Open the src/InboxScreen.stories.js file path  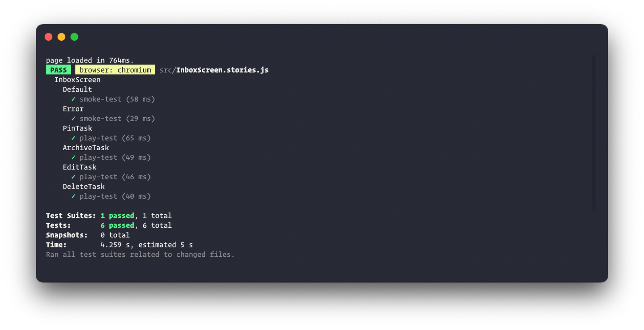coord(214,70)
